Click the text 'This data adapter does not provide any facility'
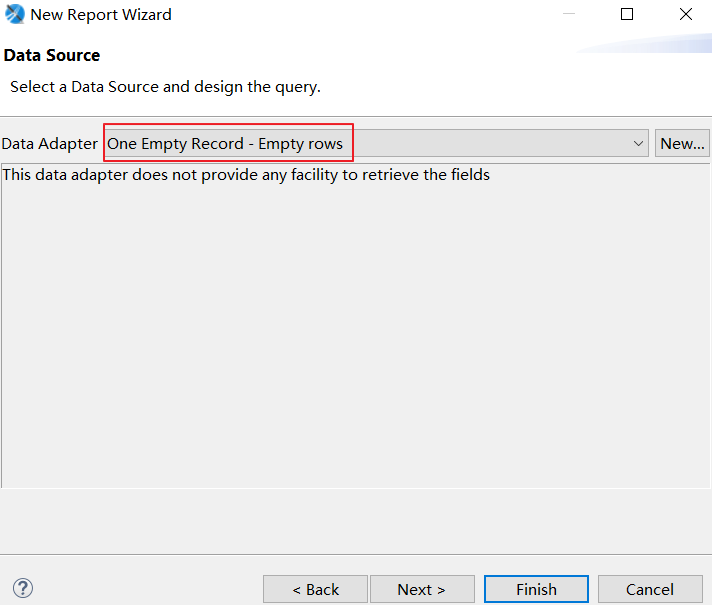This screenshot has width=712, height=605. click(169, 175)
